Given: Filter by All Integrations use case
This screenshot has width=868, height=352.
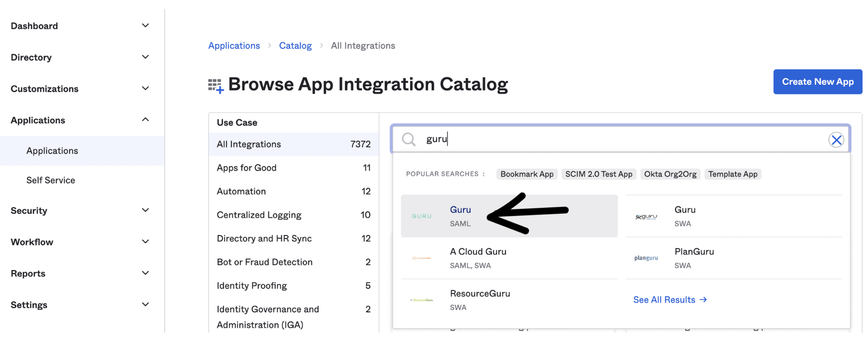Looking at the screenshot, I should click(294, 144).
